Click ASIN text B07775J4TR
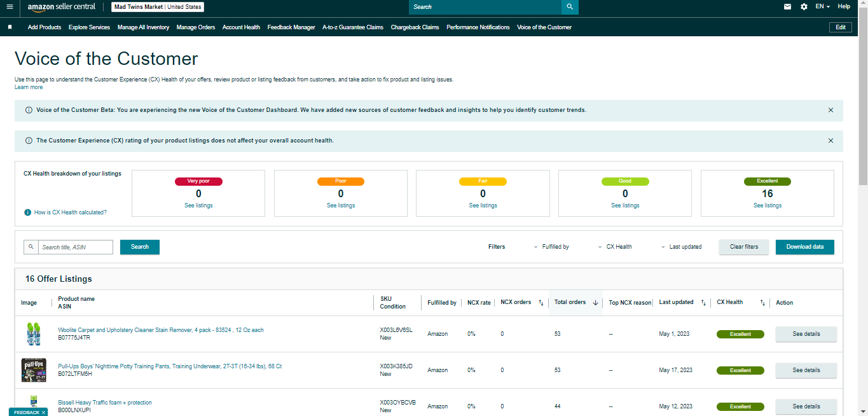This screenshot has height=416, width=868. (74, 338)
